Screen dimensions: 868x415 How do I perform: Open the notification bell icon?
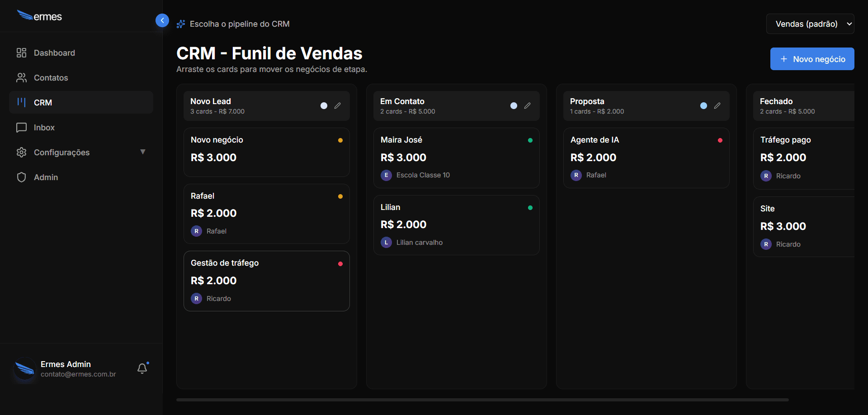tap(142, 368)
